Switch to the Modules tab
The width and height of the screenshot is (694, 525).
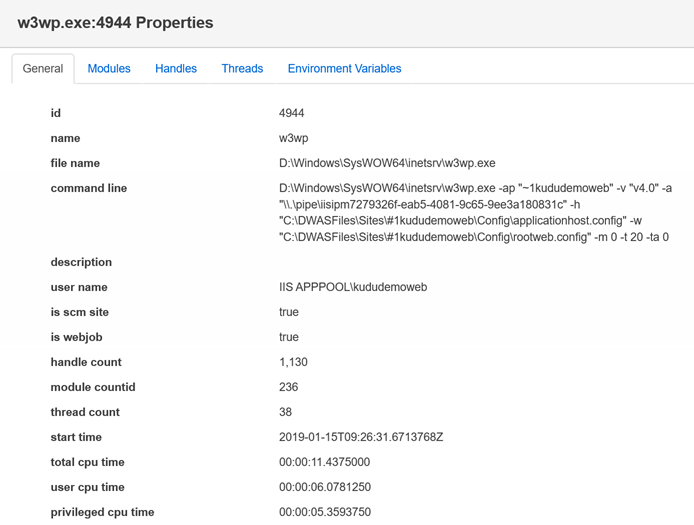pos(109,69)
